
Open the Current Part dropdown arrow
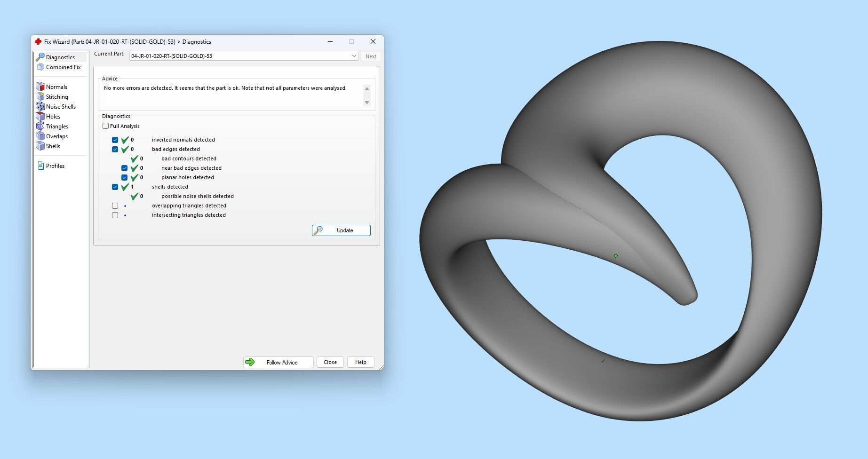click(x=354, y=56)
